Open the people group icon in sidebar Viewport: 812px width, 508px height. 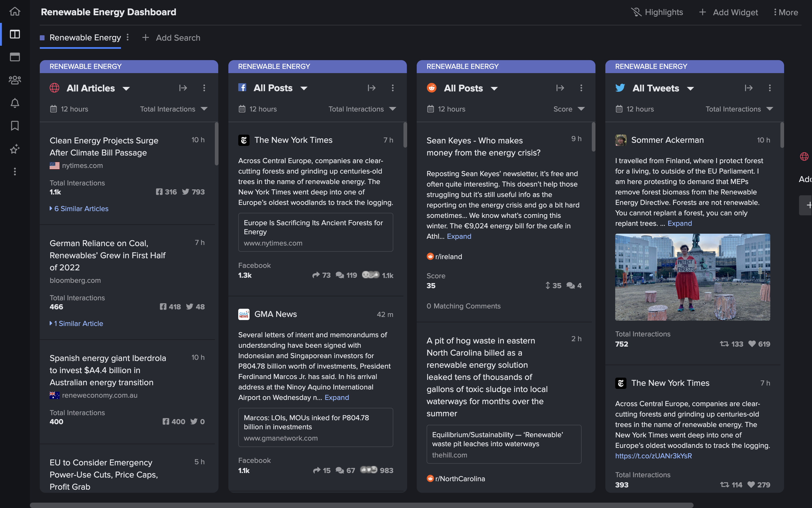[15, 80]
